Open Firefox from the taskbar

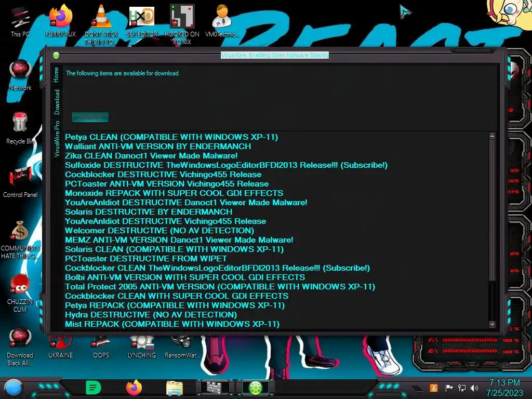point(134,388)
